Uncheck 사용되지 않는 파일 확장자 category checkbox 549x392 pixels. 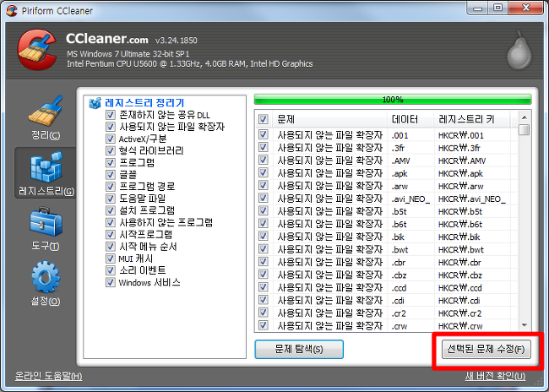111,127
